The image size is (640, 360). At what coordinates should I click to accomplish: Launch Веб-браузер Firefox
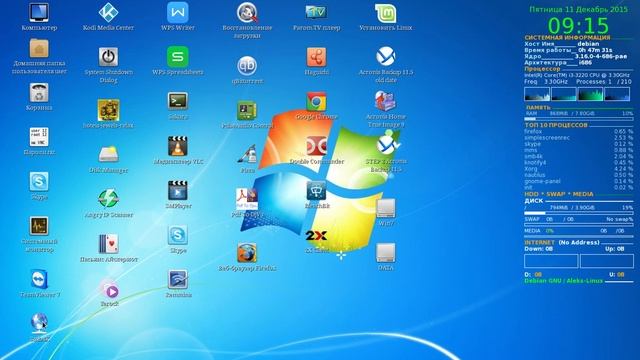click(x=247, y=253)
